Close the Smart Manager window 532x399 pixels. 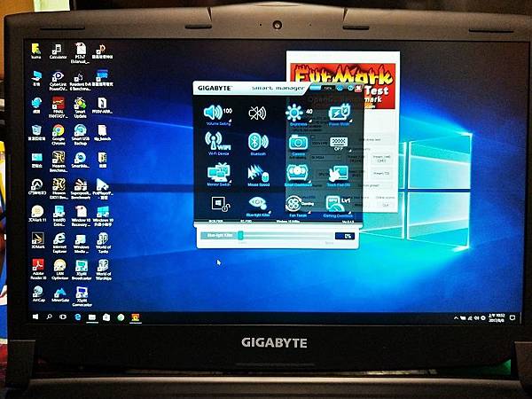(358, 89)
